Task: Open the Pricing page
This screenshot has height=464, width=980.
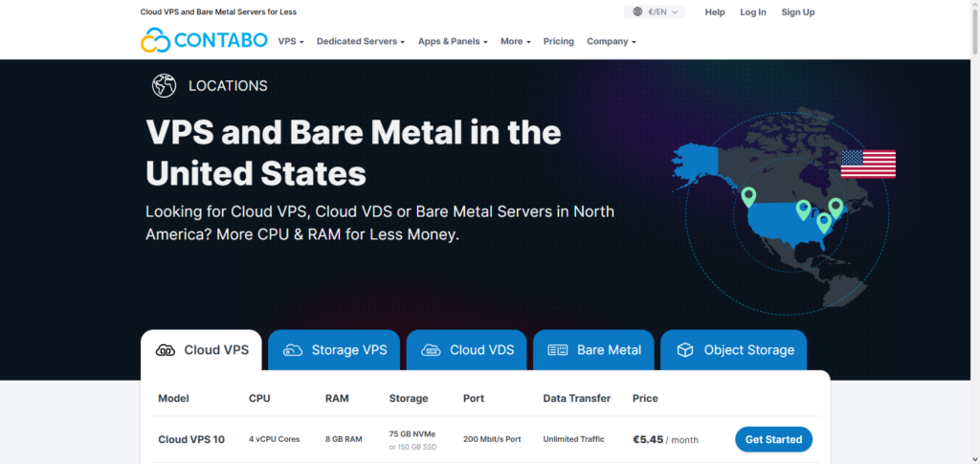Action: click(558, 42)
